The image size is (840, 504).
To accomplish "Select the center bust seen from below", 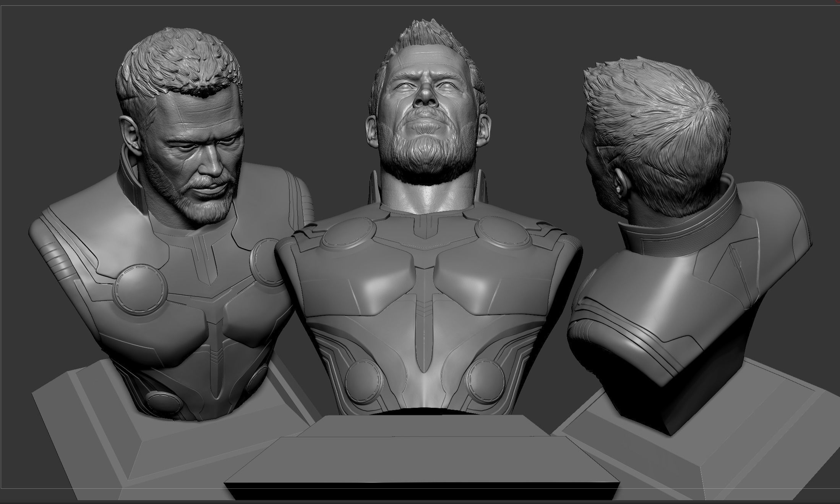I will pyautogui.click(x=428, y=218).
